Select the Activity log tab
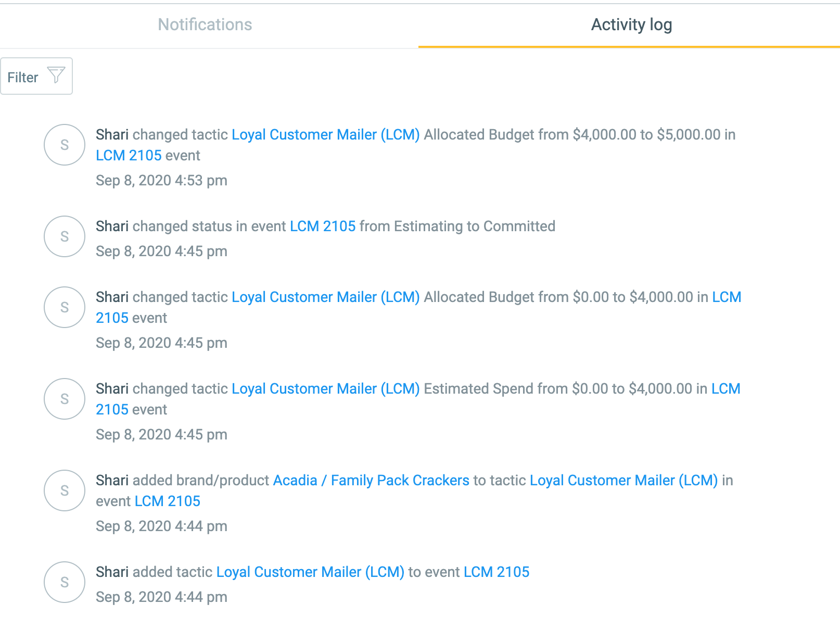This screenshot has height=629, width=840. coord(631,24)
